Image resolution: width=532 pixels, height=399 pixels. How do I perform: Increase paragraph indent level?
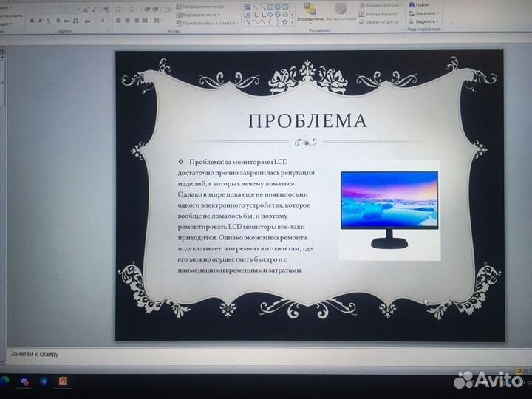[155, 10]
